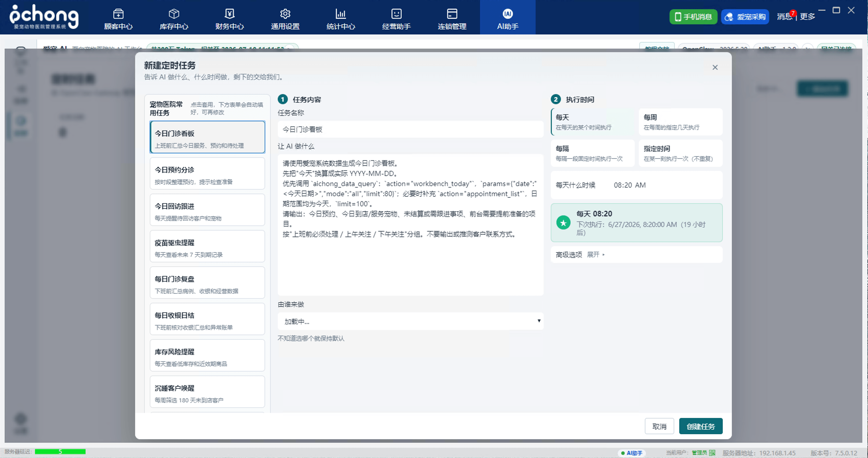The width and height of the screenshot is (868, 458).
Task: Apply the 今日回访跟进 task template
Action: [207, 210]
